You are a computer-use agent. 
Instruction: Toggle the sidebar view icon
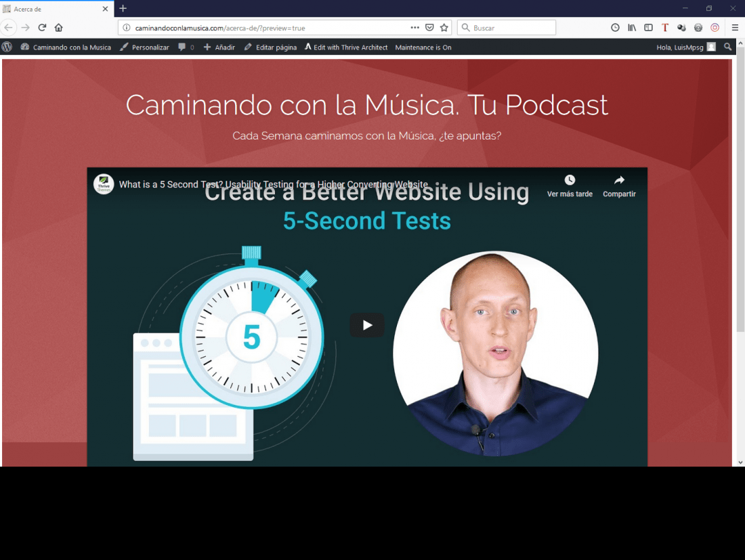[x=648, y=28]
